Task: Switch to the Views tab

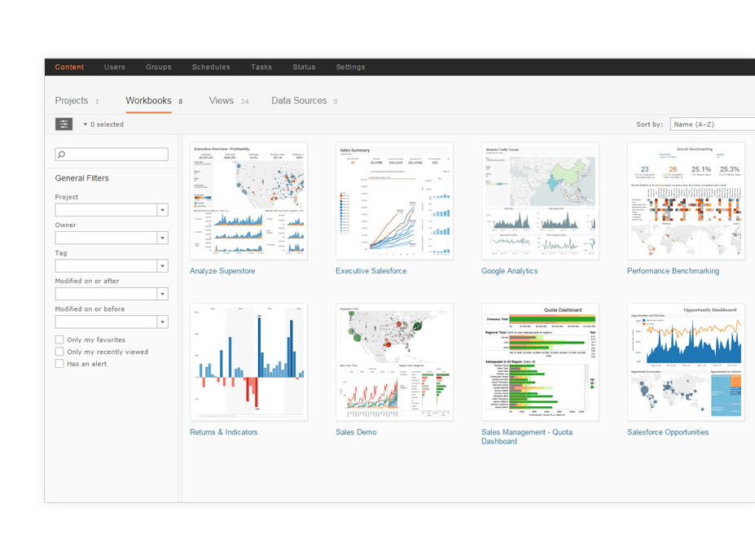Action: click(x=220, y=100)
